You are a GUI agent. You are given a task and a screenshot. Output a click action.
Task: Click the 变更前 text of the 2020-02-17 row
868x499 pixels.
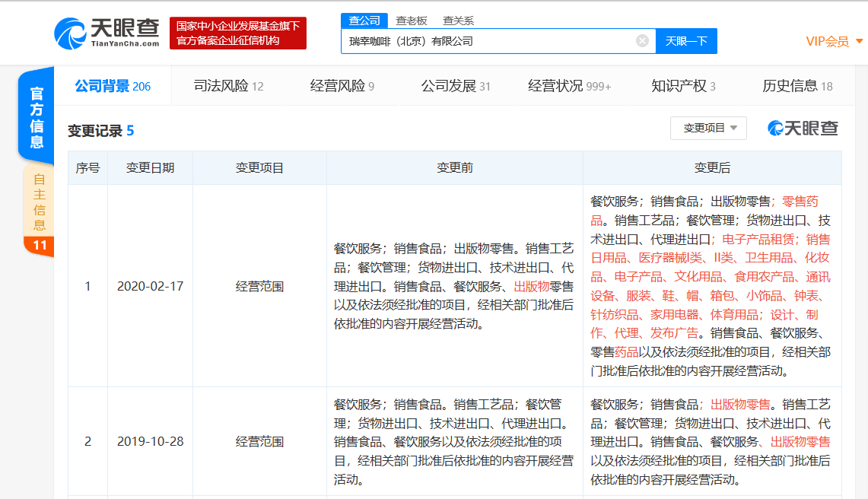454,286
